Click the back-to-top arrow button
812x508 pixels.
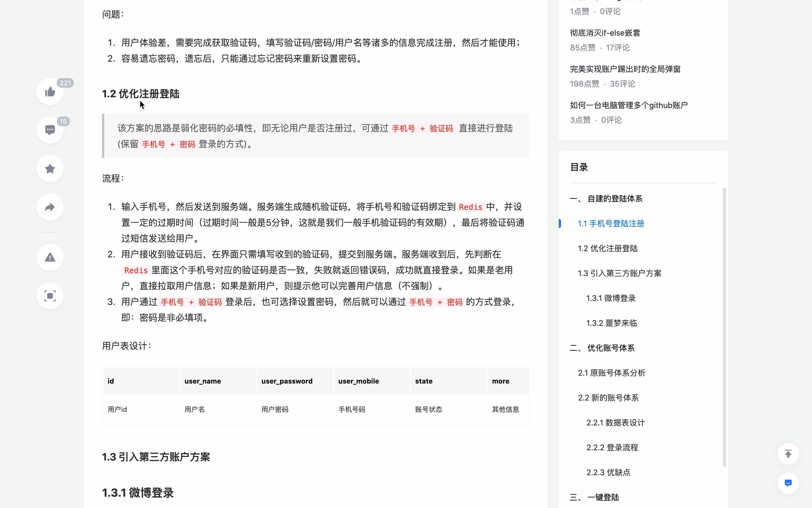click(x=788, y=454)
